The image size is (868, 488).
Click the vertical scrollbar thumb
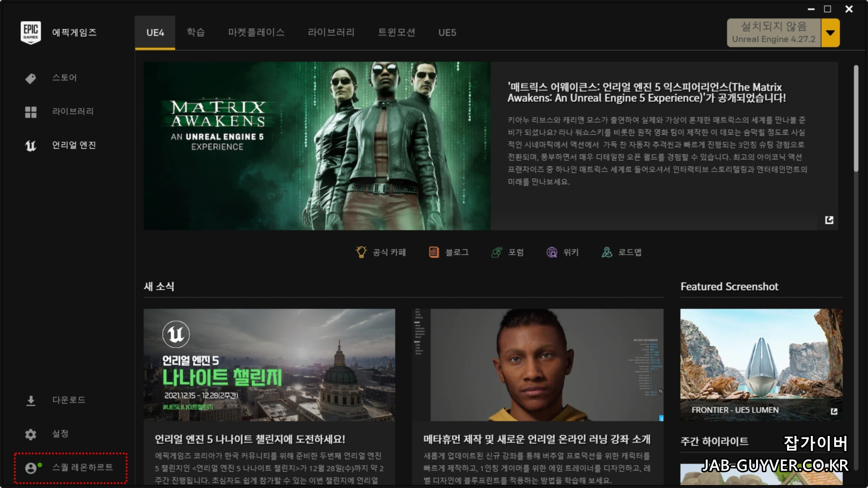[856, 119]
